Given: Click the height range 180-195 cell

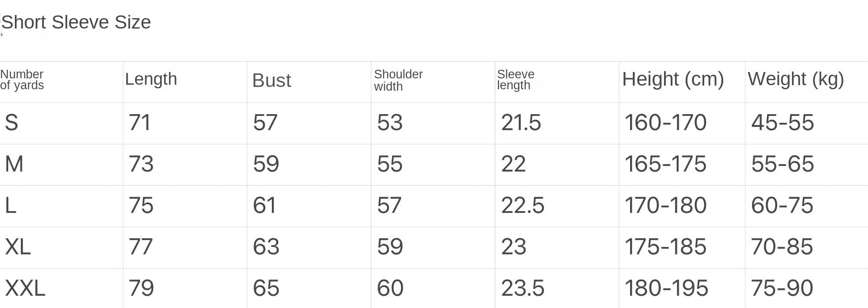Looking at the screenshot, I should point(666,288).
